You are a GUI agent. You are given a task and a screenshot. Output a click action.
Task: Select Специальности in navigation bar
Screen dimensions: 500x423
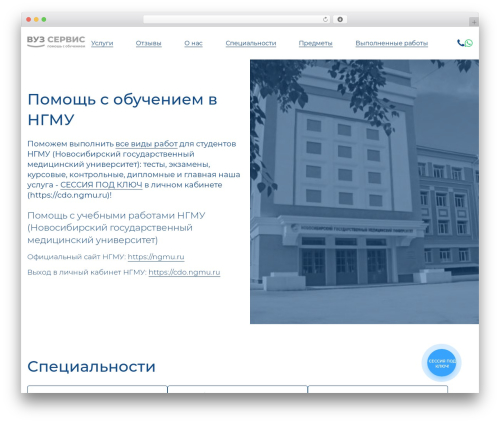coord(251,43)
